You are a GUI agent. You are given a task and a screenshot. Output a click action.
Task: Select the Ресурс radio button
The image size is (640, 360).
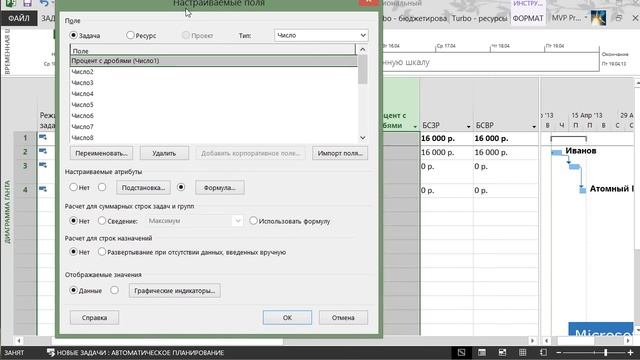coord(130,36)
